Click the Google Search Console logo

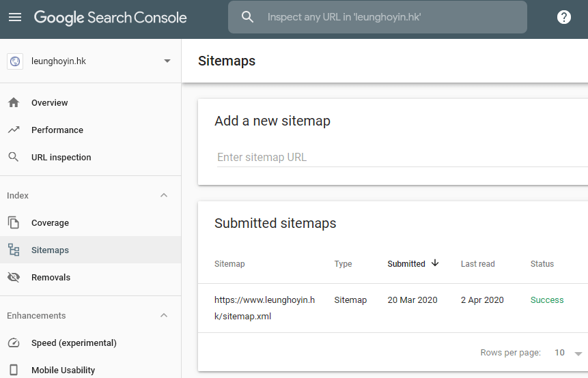point(110,18)
